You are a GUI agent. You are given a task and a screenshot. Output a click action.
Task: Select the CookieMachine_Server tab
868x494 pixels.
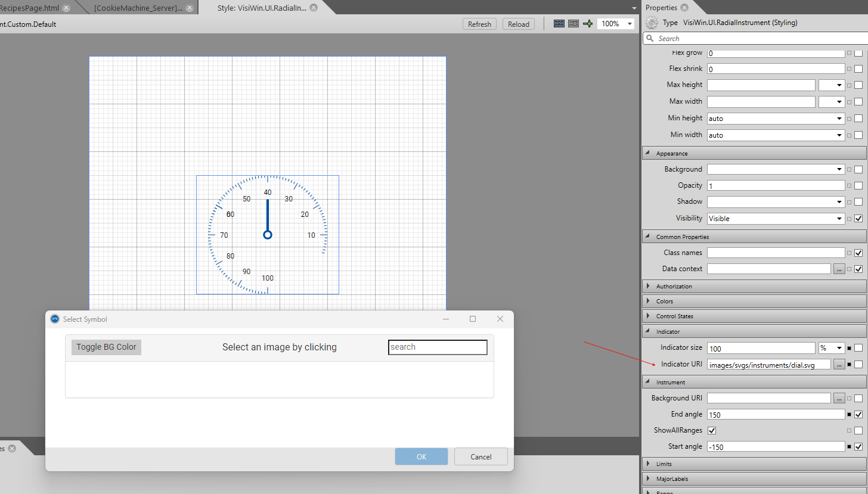(x=137, y=8)
